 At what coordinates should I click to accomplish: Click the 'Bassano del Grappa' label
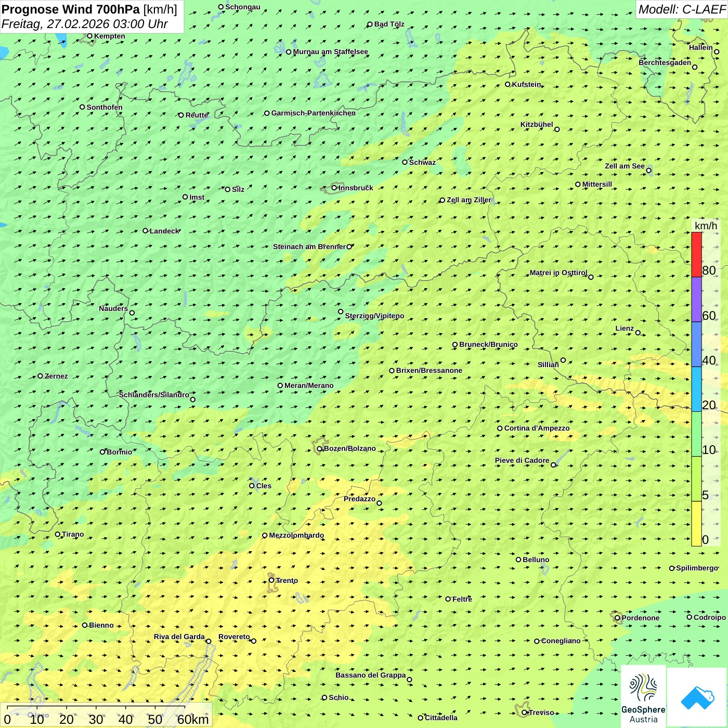click(x=371, y=675)
